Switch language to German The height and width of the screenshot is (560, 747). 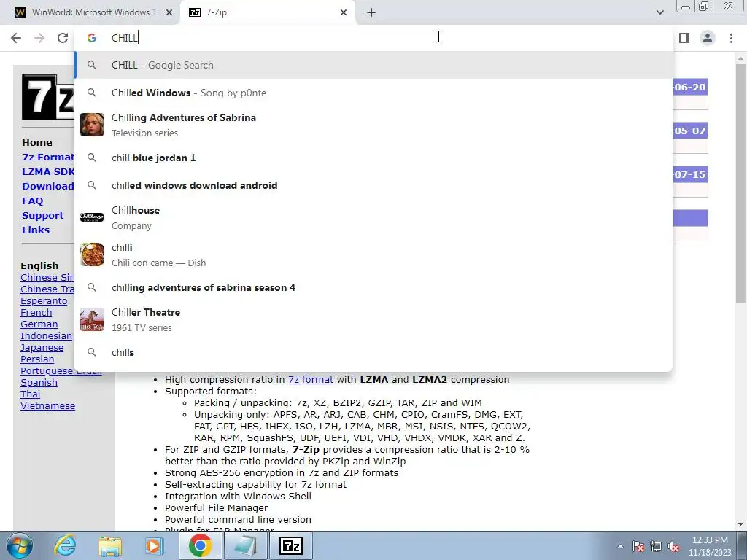(x=39, y=324)
